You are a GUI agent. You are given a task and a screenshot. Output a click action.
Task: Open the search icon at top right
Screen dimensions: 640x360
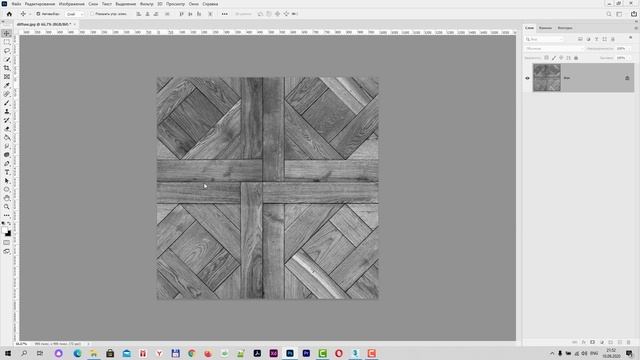click(x=609, y=14)
